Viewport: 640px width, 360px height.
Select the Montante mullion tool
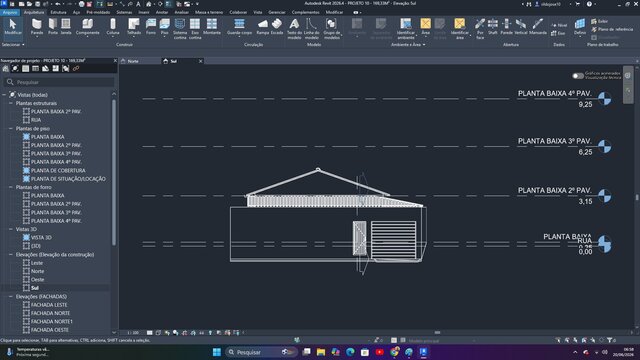(212, 27)
